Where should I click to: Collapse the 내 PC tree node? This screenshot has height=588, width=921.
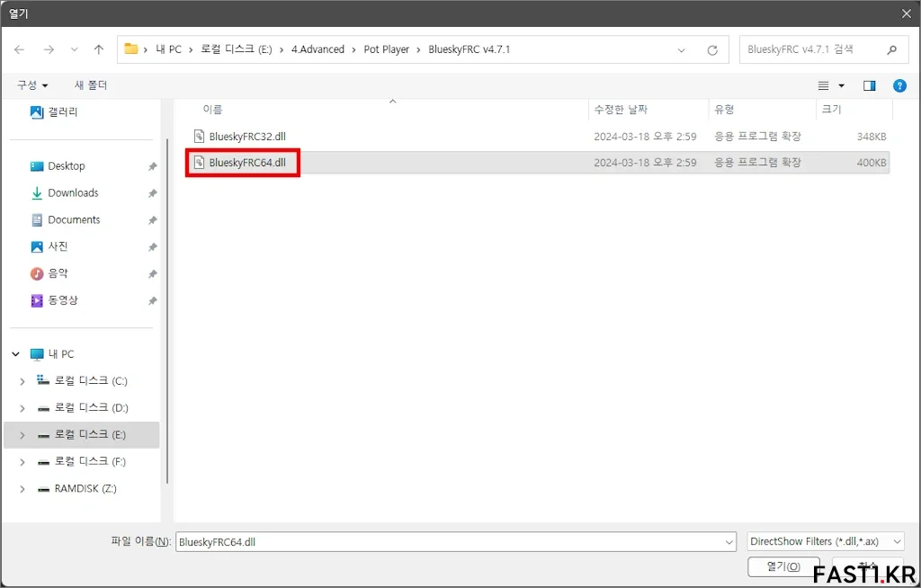click(x=16, y=354)
